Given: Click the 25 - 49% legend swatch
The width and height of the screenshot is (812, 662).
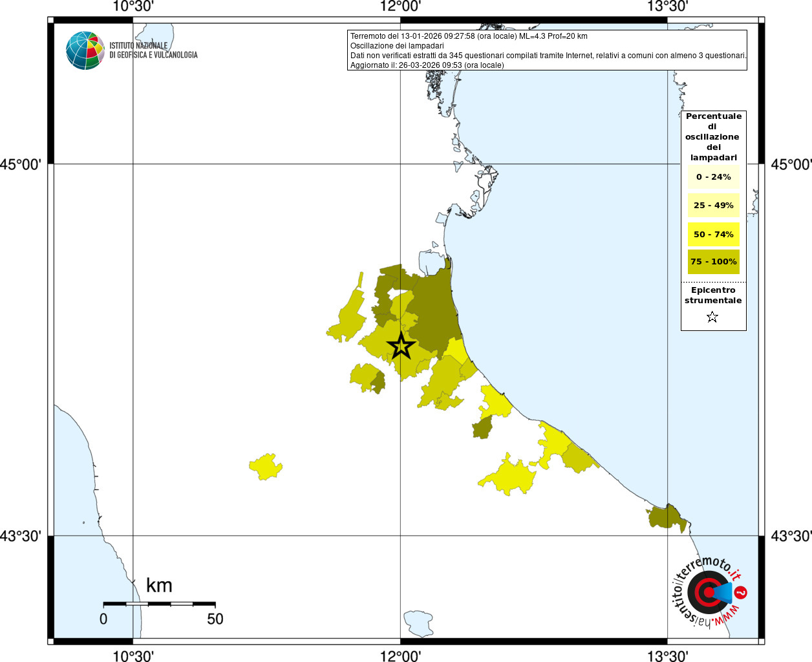Looking at the screenshot, I should tap(713, 206).
